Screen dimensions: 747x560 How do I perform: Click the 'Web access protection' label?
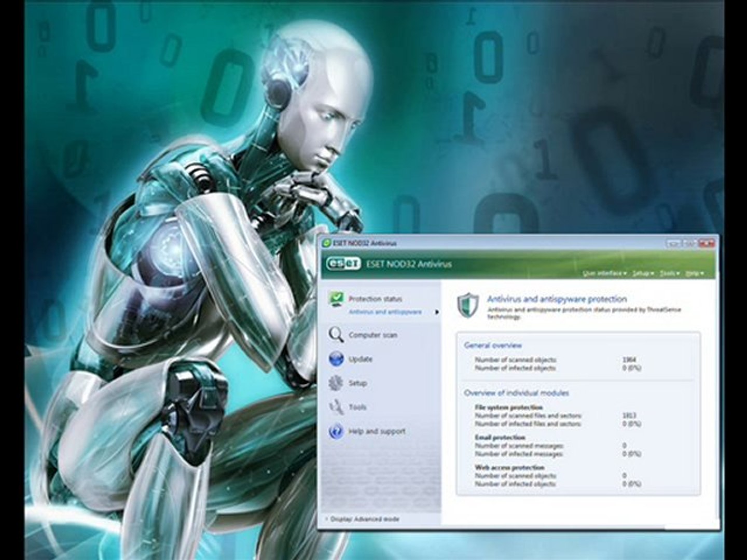(509, 468)
